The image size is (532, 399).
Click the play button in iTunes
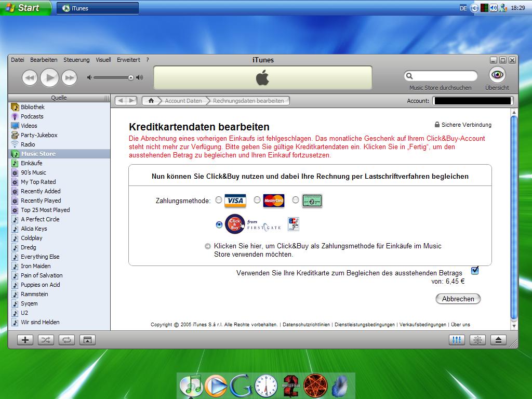[x=49, y=78]
